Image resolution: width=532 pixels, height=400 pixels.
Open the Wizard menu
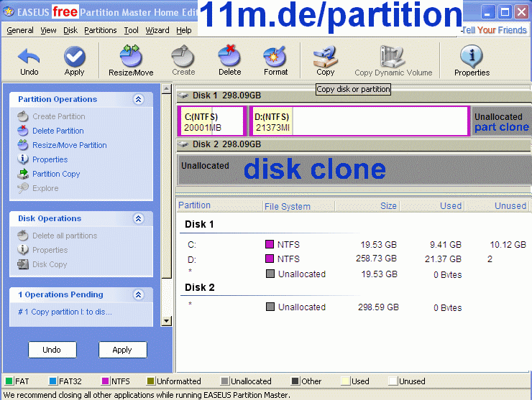tap(157, 30)
